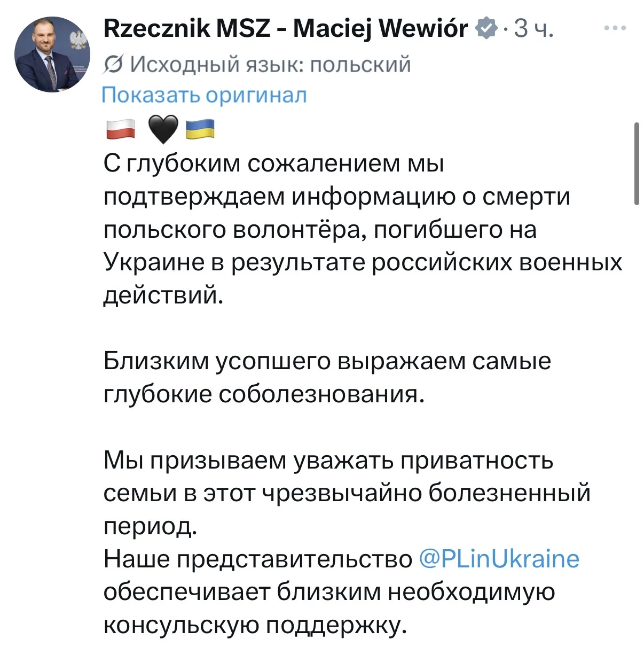Click the paragraph starting С глубоким сожалением
Image resolution: width=644 pixels, height=647 pixels.
click(363, 230)
